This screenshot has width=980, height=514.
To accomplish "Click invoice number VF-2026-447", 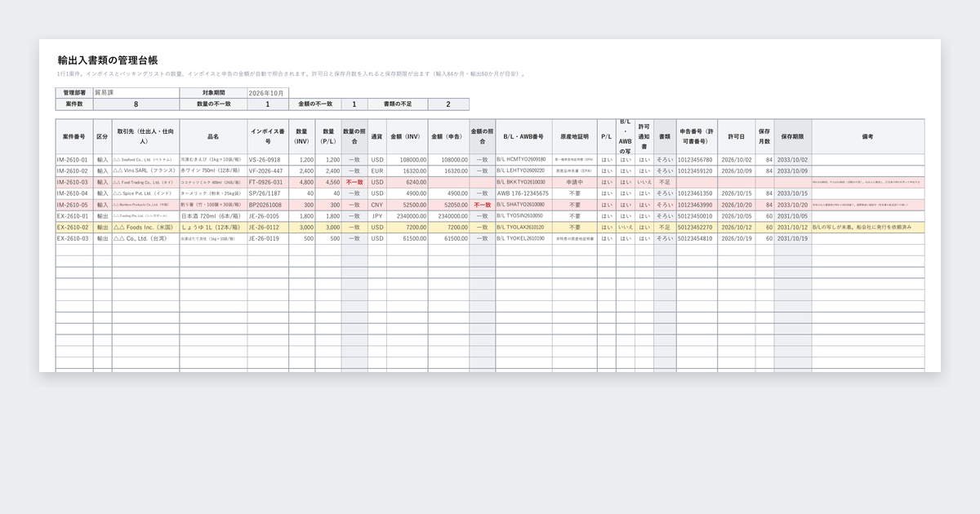I will click(x=268, y=171).
